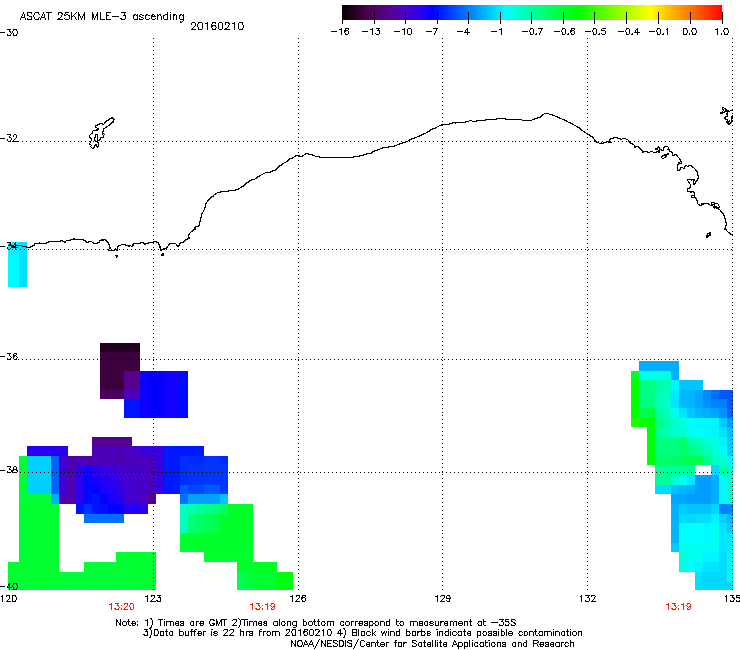This screenshot has width=740, height=650.
Task: Click the red 13:19 time near 126
Action: (x=262, y=607)
